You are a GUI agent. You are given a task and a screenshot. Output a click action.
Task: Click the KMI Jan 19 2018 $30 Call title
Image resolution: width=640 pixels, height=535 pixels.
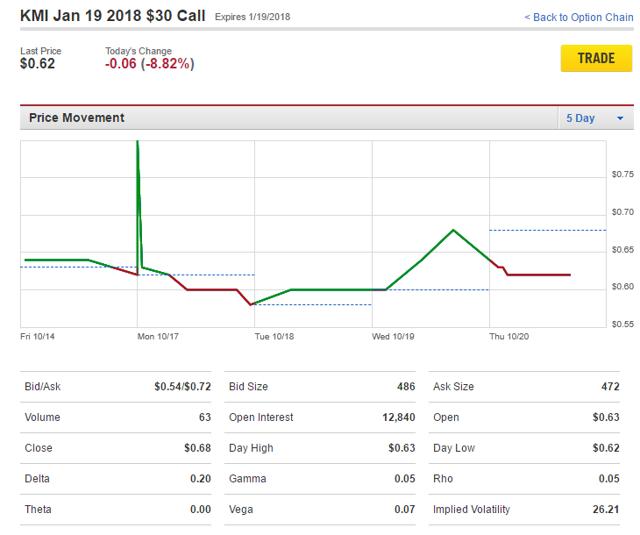click(x=113, y=16)
